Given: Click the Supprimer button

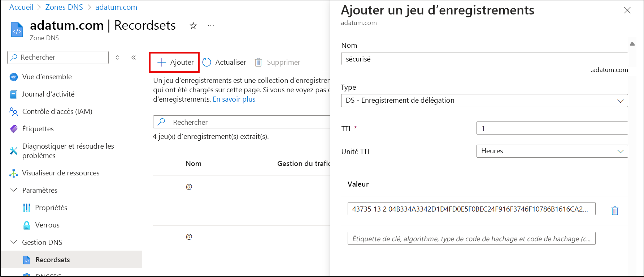Looking at the screenshot, I should [x=278, y=62].
